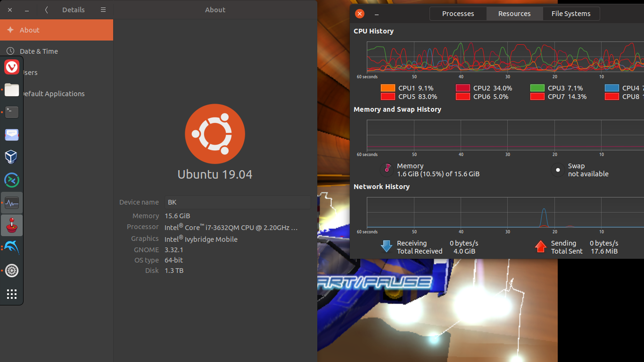Open System Monitor from the dock

click(x=12, y=203)
